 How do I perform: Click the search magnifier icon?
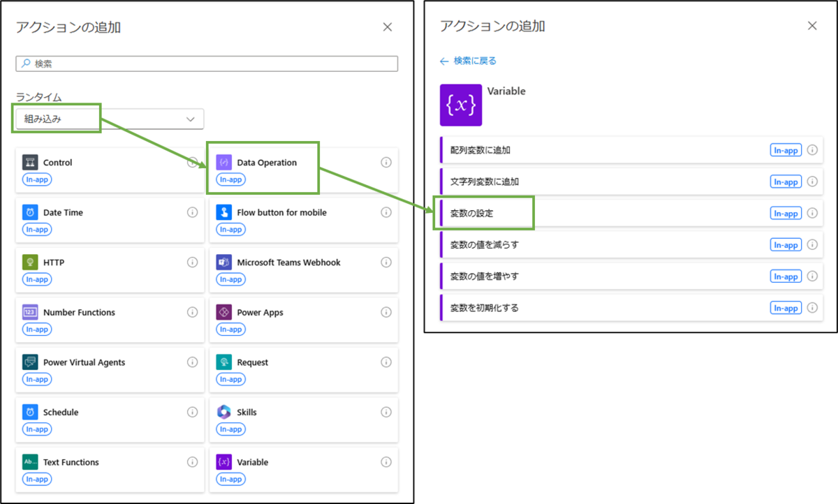pos(26,64)
